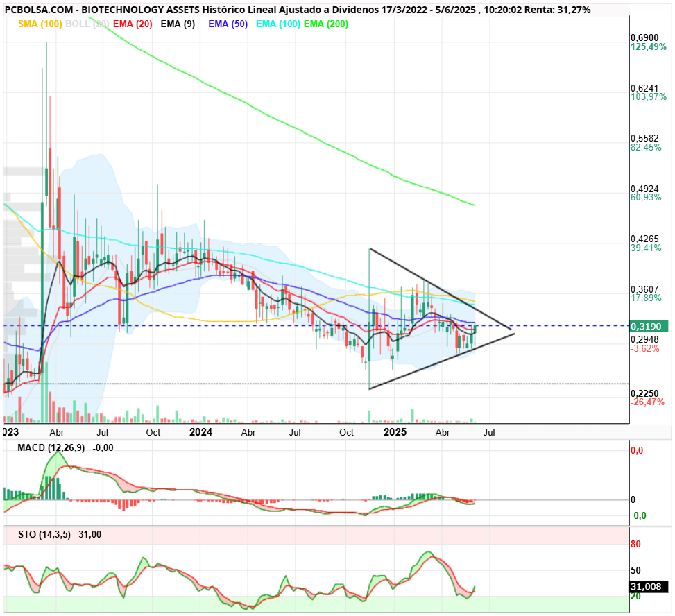The width and height of the screenshot is (675, 616).
Task: Click the EMA (50) legend label
Action: 228,24
